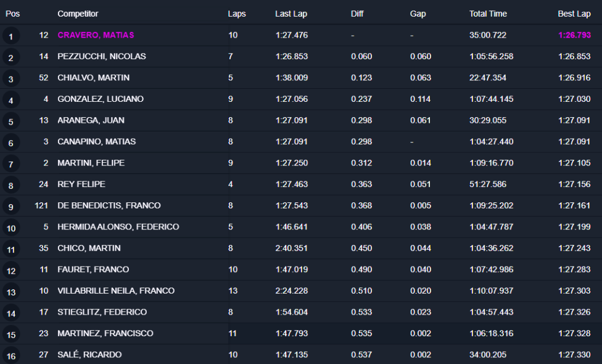This screenshot has height=364, width=602.
Task: Click the Laps column header
Action: (237, 14)
